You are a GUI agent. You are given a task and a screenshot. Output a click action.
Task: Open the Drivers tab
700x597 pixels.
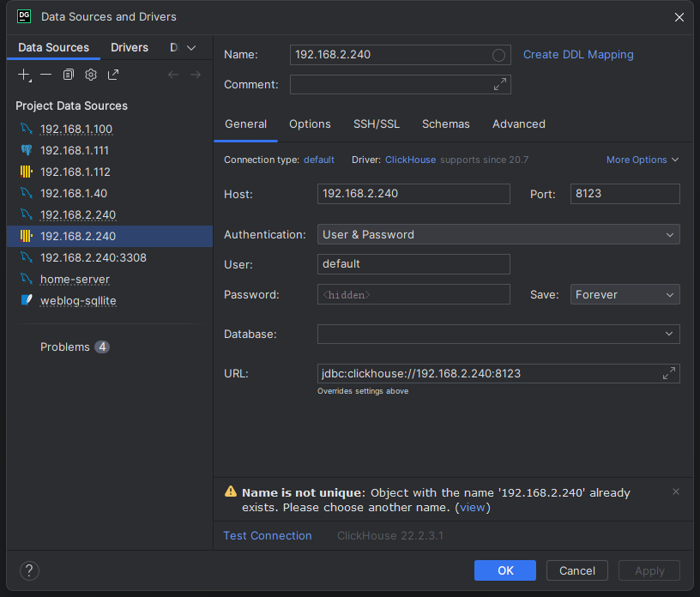point(130,47)
